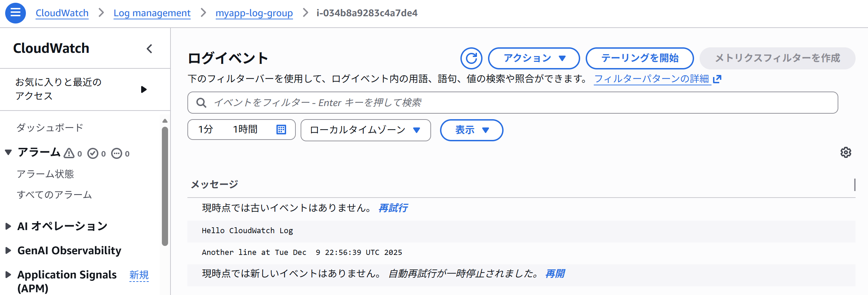Click the in-alarm warning count icon

point(69,153)
